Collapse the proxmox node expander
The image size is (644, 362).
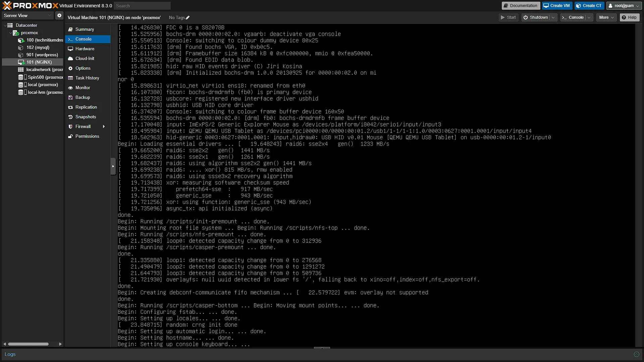[x=10, y=33]
